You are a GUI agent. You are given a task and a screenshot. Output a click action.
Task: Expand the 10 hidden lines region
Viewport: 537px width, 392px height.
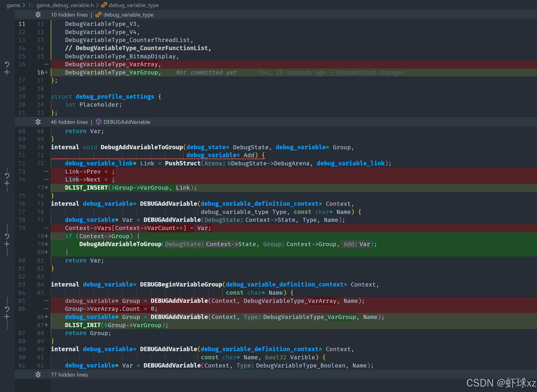point(38,15)
